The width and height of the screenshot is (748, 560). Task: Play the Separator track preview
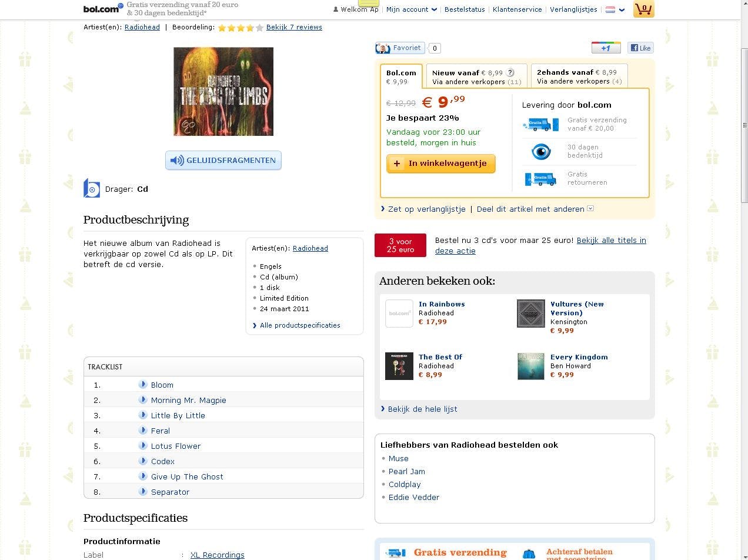[143, 492]
